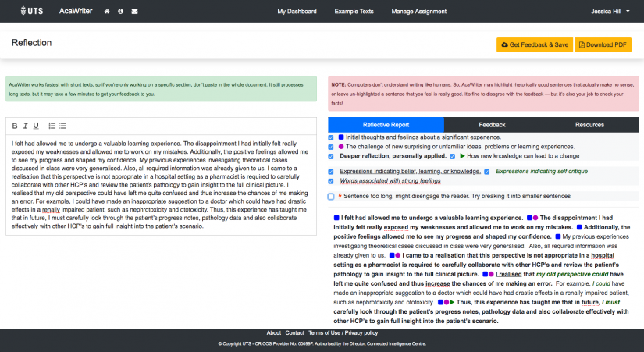Viewport: 644px width, 352px height.
Task: Apply underline formatting in editor
Action: [36, 126]
